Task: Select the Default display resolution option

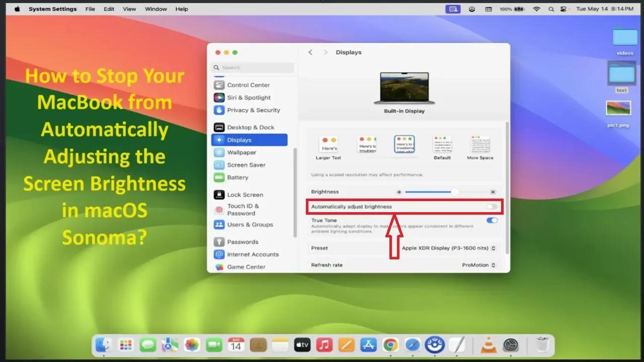Action: click(442, 145)
